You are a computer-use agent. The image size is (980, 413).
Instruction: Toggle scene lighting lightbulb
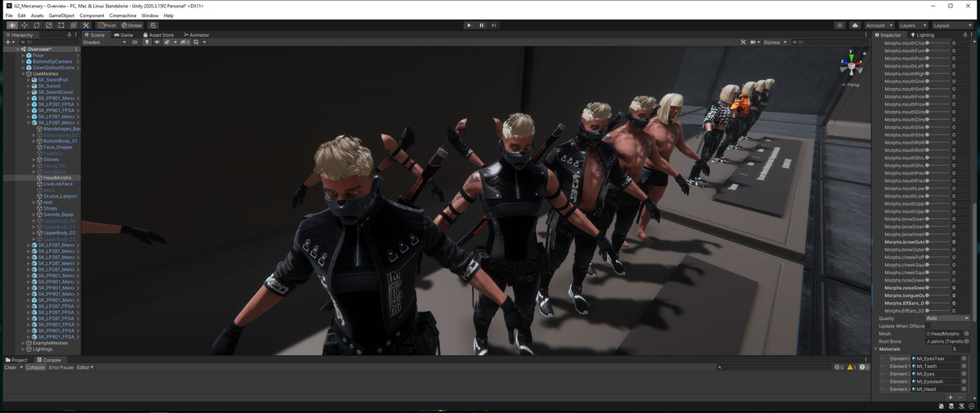click(x=147, y=42)
